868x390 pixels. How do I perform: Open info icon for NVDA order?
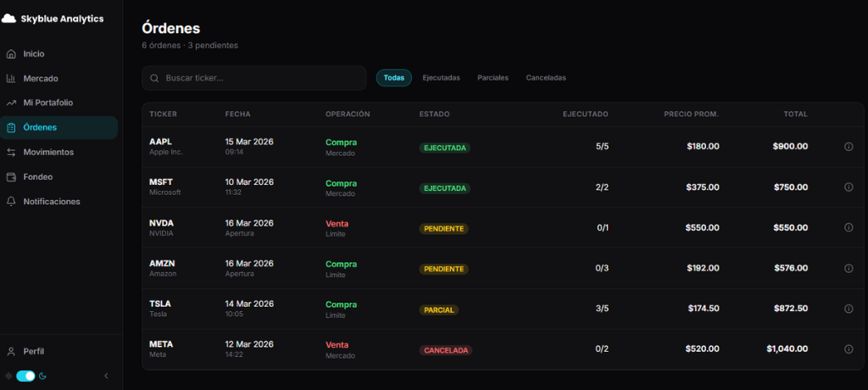click(849, 228)
